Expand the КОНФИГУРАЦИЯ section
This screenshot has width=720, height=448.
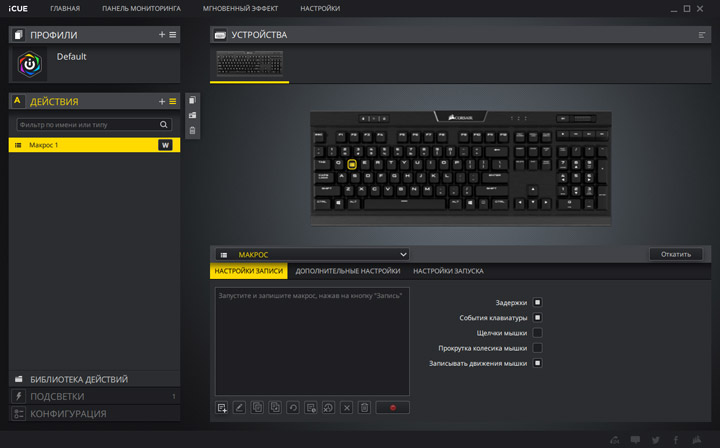coord(94,414)
